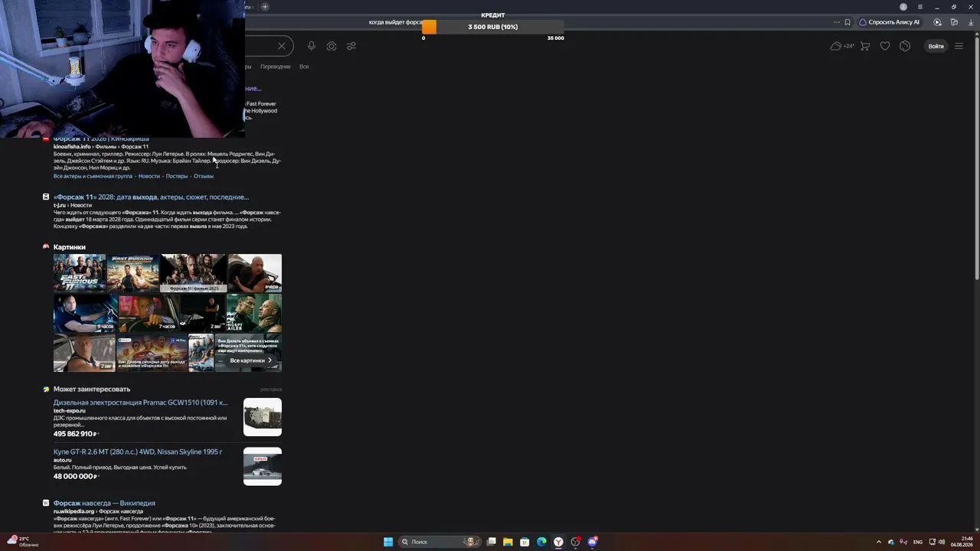
Task: Open the Fast & Furious 11 poster thumbnail
Action: [80, 273]
